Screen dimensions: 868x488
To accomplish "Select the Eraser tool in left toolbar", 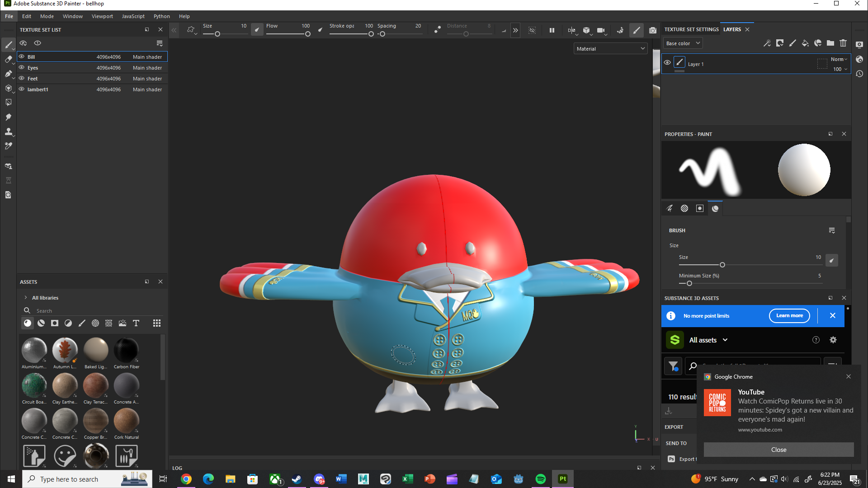I will click(8, 59).
